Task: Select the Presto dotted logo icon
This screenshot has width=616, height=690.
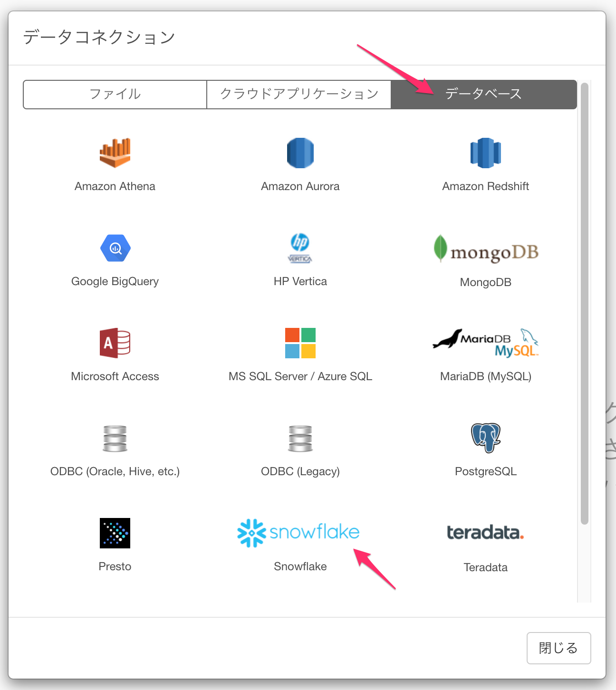Action: 115,533
